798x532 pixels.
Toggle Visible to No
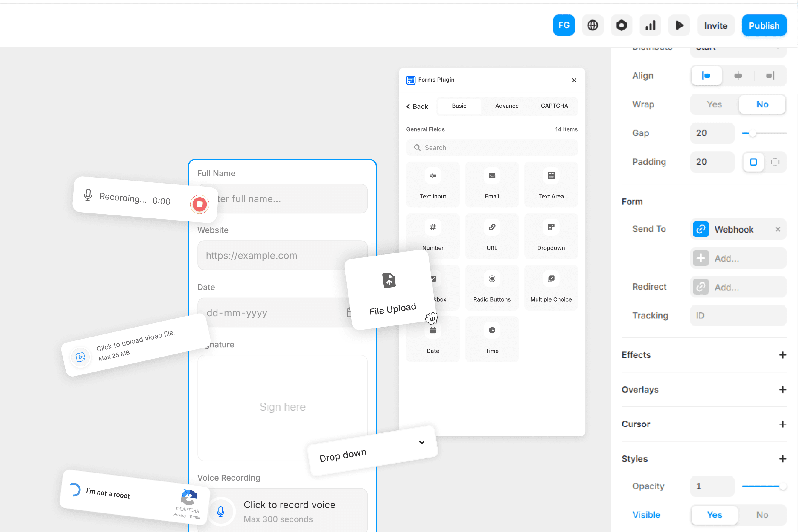[762, 515]
